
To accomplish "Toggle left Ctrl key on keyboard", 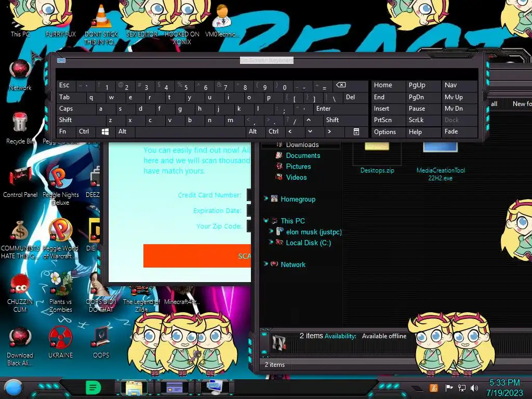I will (86, 131).
